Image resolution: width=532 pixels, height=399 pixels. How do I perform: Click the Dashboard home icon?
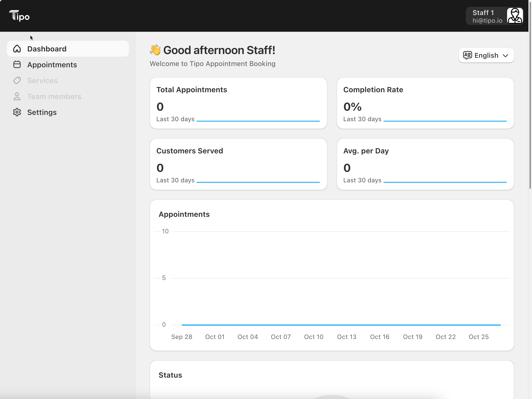17,49
